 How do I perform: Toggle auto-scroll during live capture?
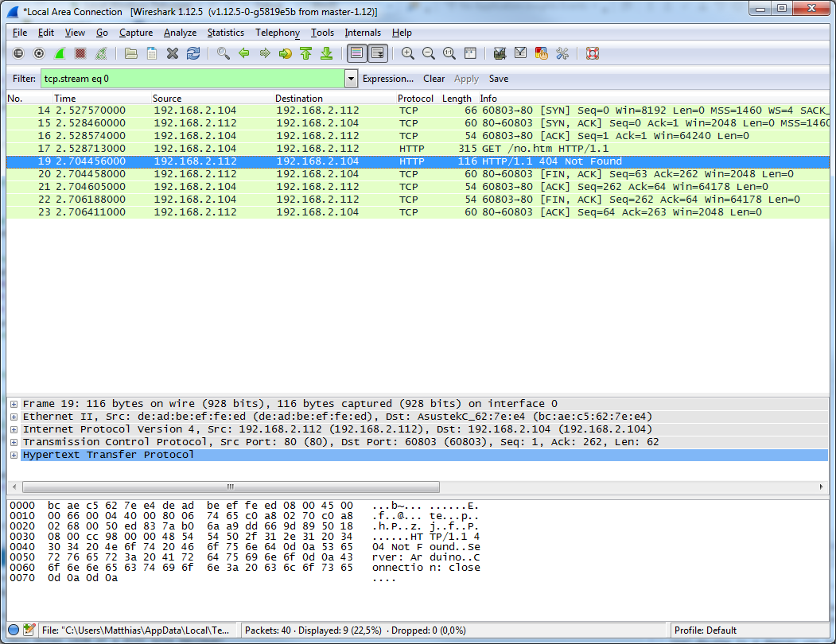pos(378,53)
